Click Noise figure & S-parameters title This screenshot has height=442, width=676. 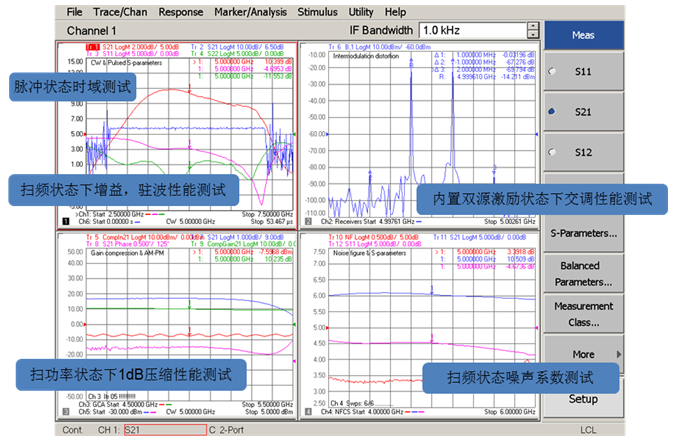[369, 253]
